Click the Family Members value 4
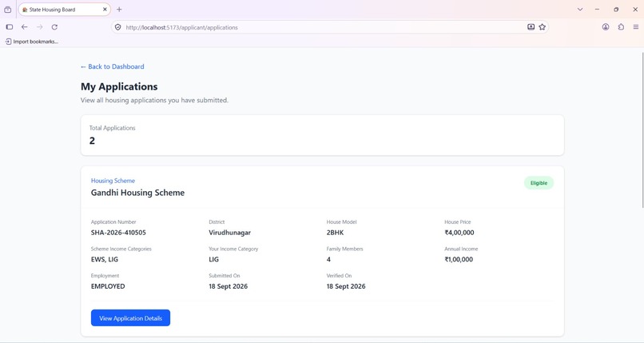Screen dimensions: 644x343 pos(328,260)
